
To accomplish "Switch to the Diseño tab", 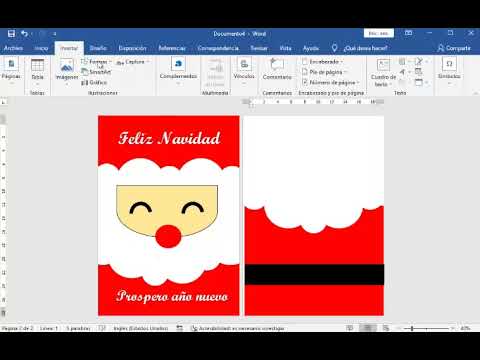I will (98, 48).
